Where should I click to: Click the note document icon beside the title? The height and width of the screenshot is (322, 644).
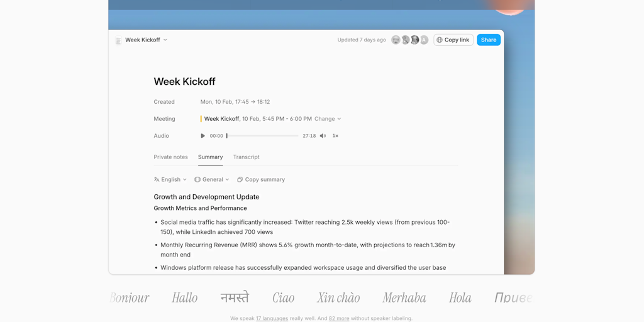[x=118, y=40]
